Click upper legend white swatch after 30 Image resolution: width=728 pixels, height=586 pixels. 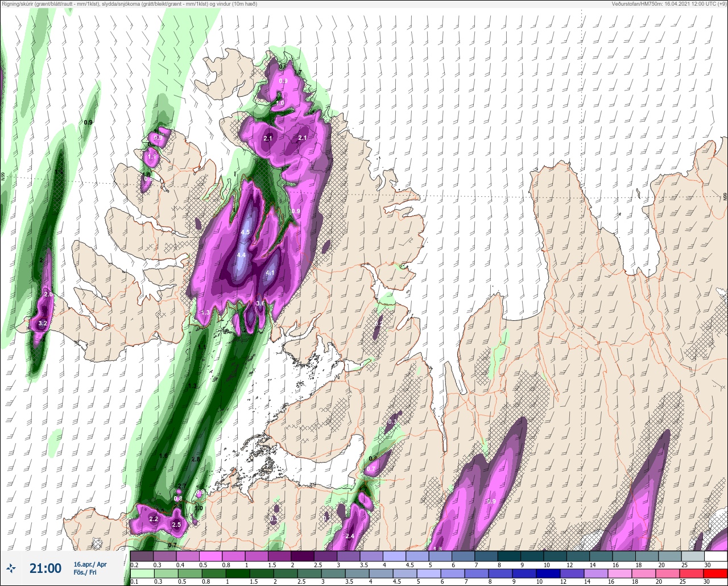(715, 556)
